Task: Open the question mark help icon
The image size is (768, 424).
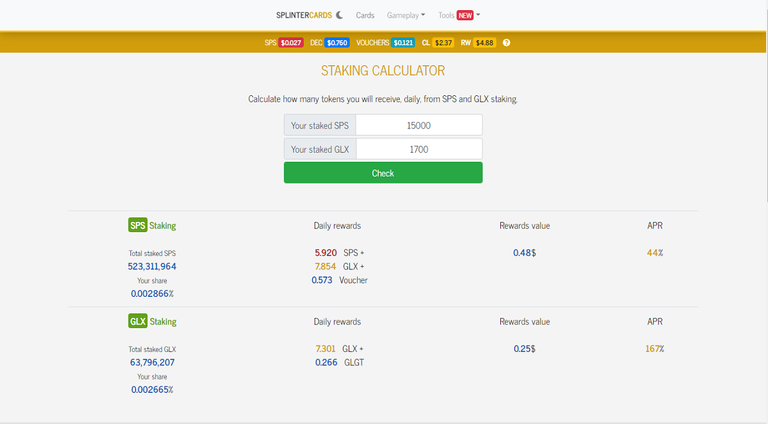Action: tap(506, 43)
